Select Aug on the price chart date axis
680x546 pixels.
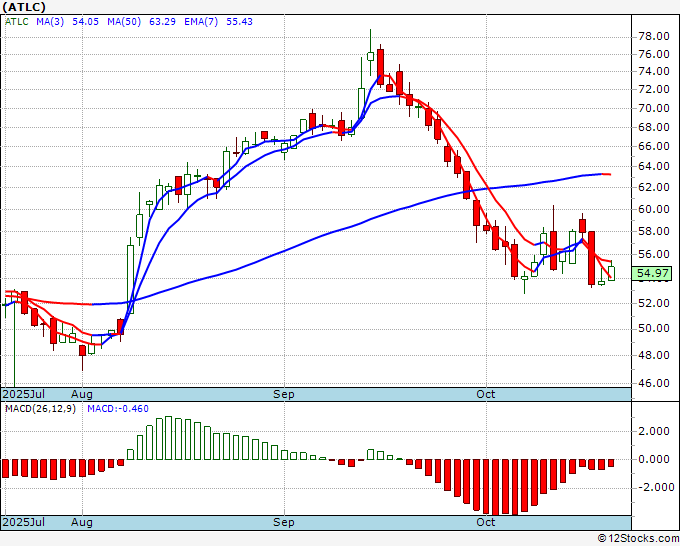(x=82, y=394)
